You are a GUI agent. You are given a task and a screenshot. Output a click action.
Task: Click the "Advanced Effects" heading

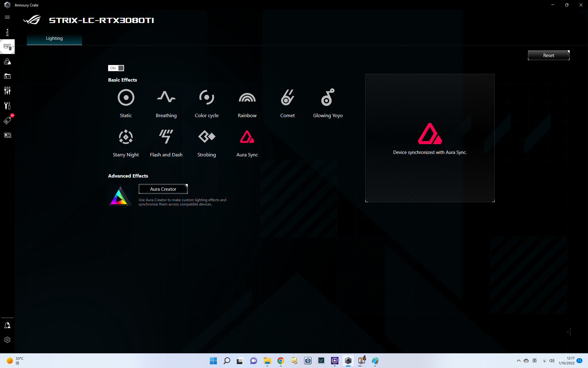pos(128,176)
